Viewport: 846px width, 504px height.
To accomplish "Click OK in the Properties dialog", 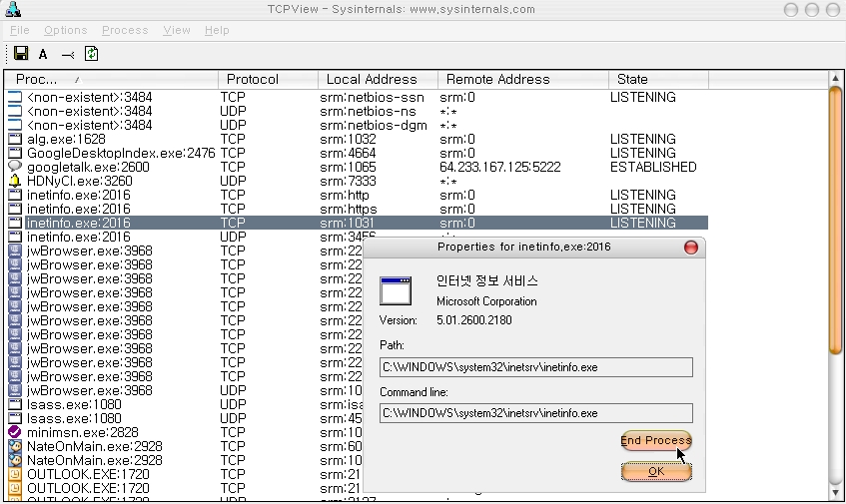I will click(656, 472).
